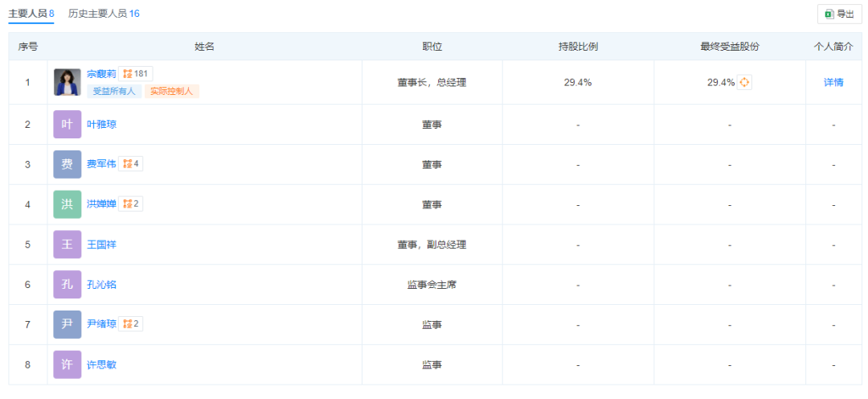Click the 导出 export button
Viewport: 868px width, 399px height.
click(840, 14)
